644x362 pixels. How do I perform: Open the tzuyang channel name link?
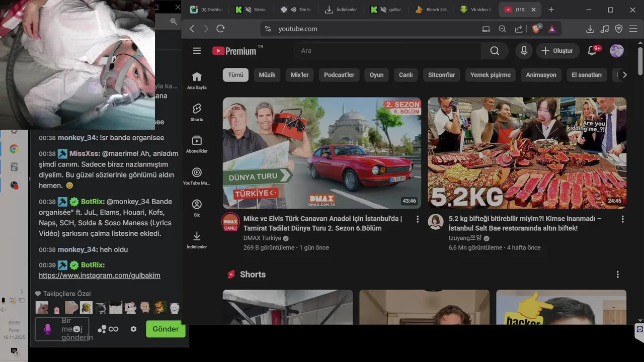(x=465, y=238)
